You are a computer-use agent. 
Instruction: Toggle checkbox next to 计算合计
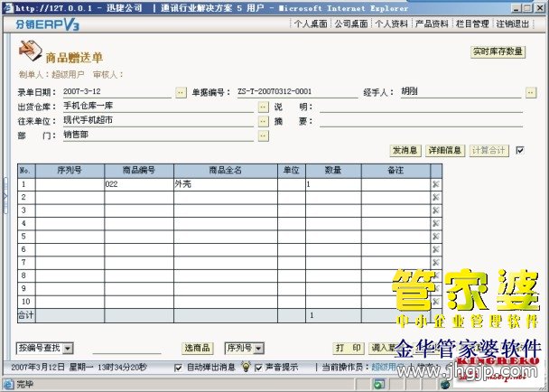(x=520, y=151)
